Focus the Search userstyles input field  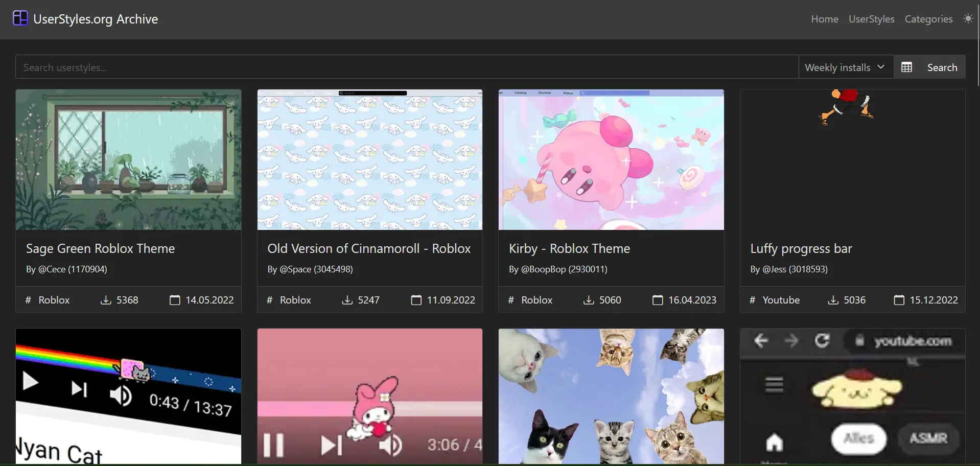[x=407, y=67]
